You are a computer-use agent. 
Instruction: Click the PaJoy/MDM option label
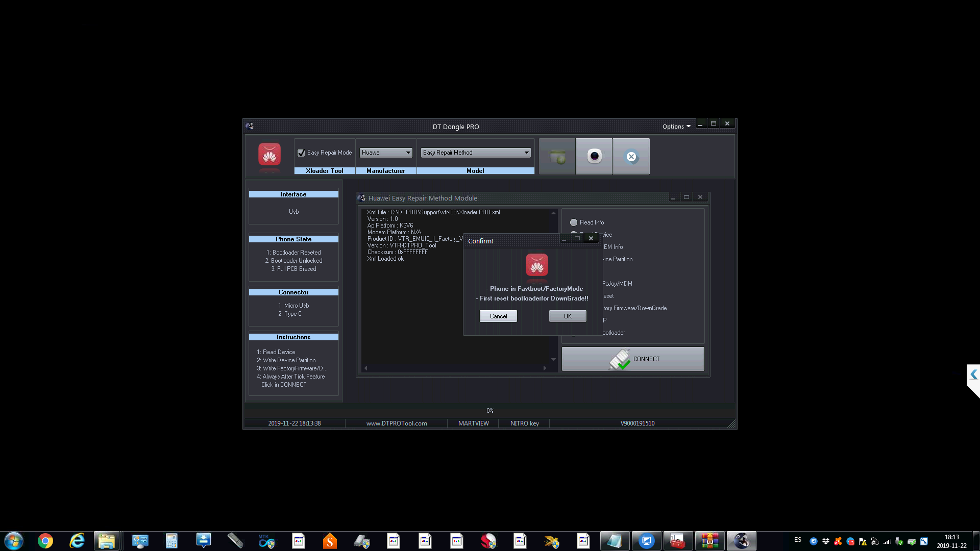point(617,284)
